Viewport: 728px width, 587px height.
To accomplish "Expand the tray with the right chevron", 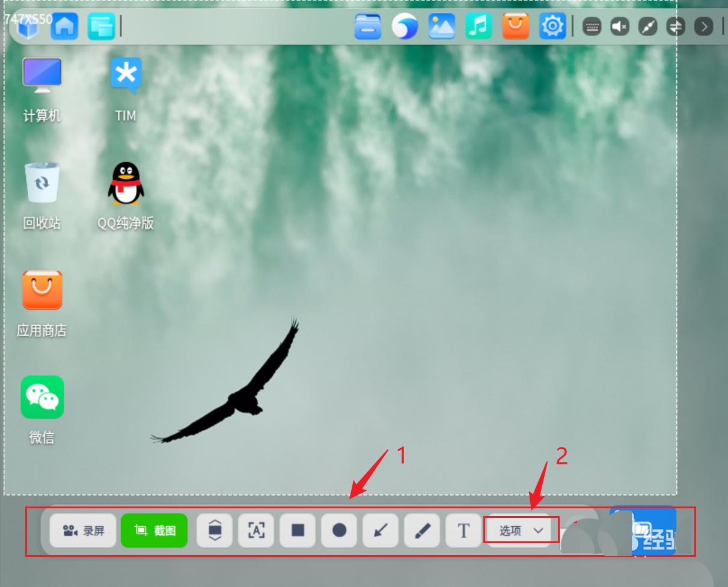I will coord(704,26).
